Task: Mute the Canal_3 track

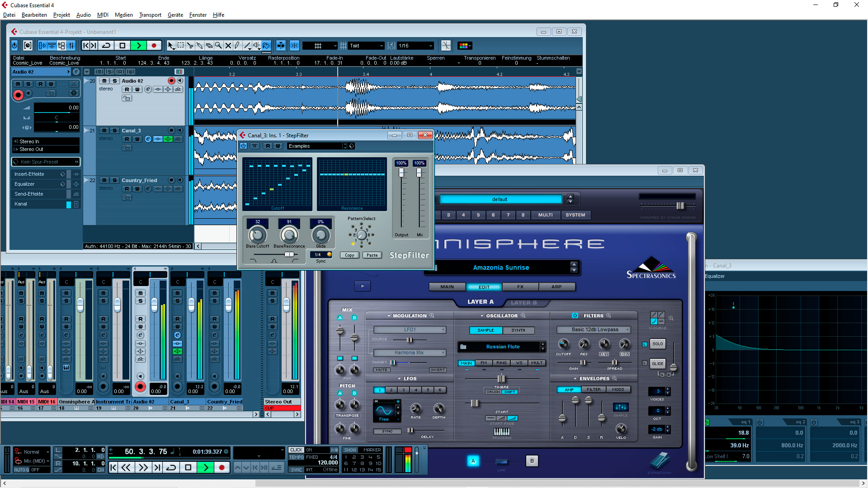Action: [104, 131]
